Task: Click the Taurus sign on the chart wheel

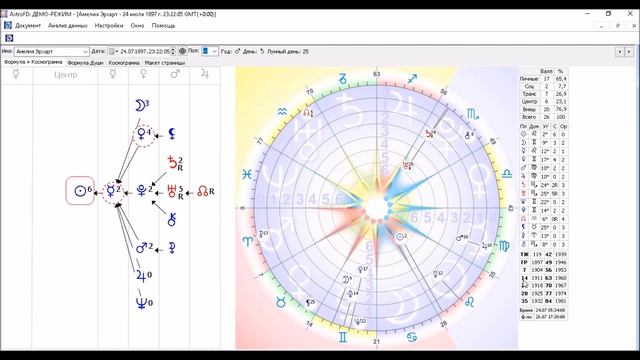Action: (x=281, y=302)
